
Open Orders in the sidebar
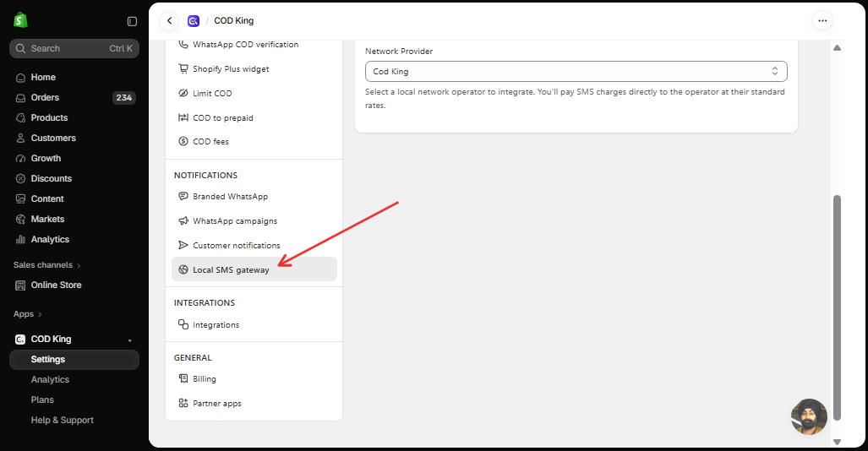tap(74, 98)
